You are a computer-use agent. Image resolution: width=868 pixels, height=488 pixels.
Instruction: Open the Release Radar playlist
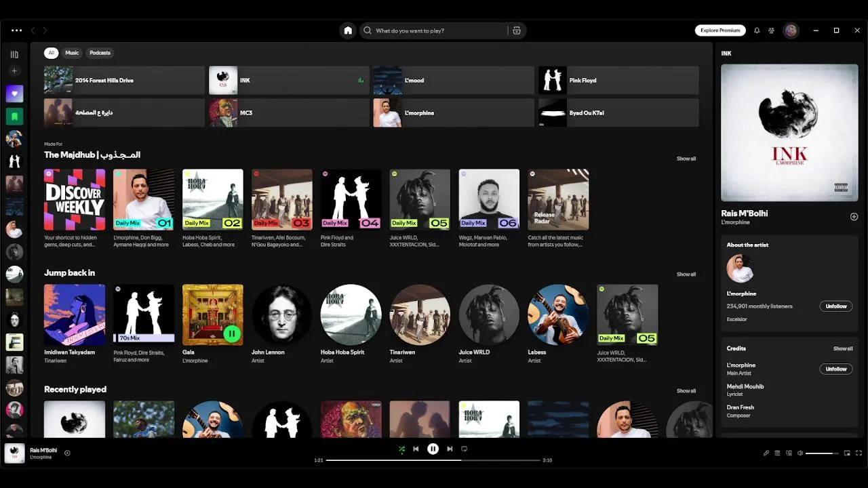click(558, 208)
